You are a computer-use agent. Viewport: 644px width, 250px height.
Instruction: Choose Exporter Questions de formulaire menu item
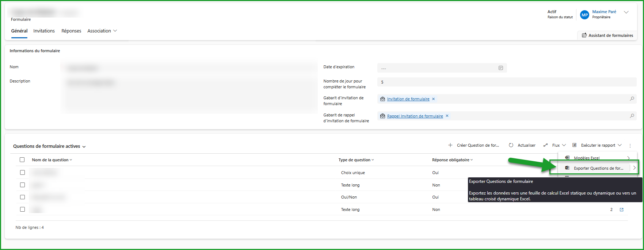click(598, 168)
